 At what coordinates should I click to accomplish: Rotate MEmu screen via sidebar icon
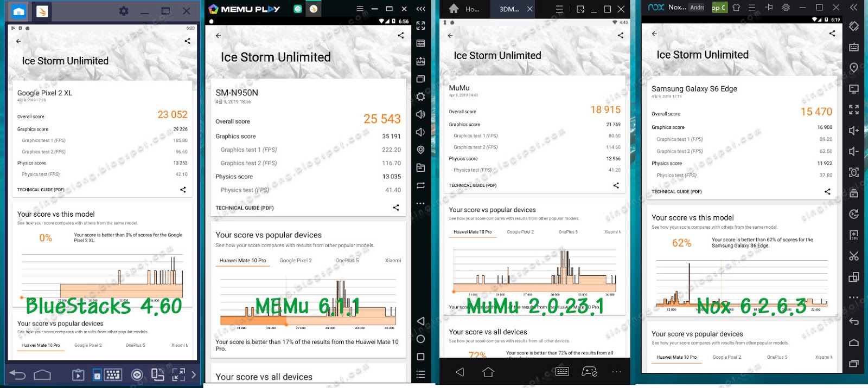pyautogui.click(x=420, y=185)
